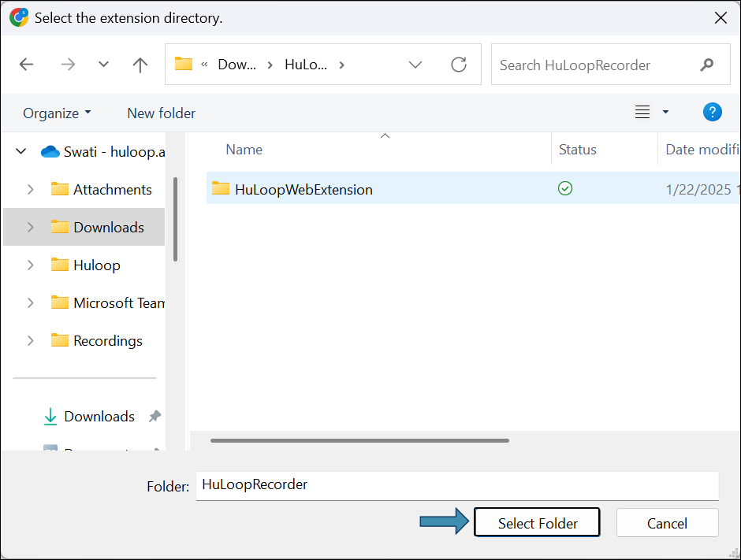
Task: Click the sync status green checkmark
Action: coord(564,189)
